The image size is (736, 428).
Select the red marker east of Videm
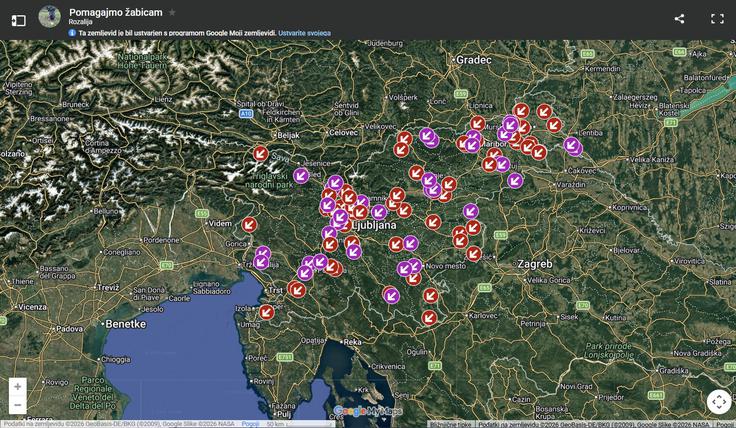[x=249, y=224]
